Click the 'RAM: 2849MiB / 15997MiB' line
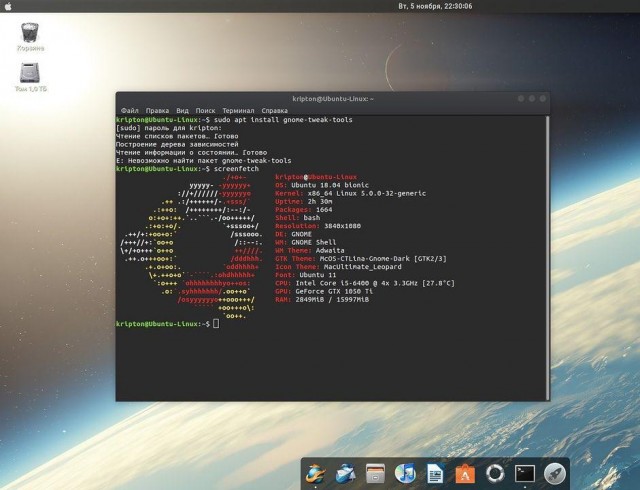 coord(322,299)
